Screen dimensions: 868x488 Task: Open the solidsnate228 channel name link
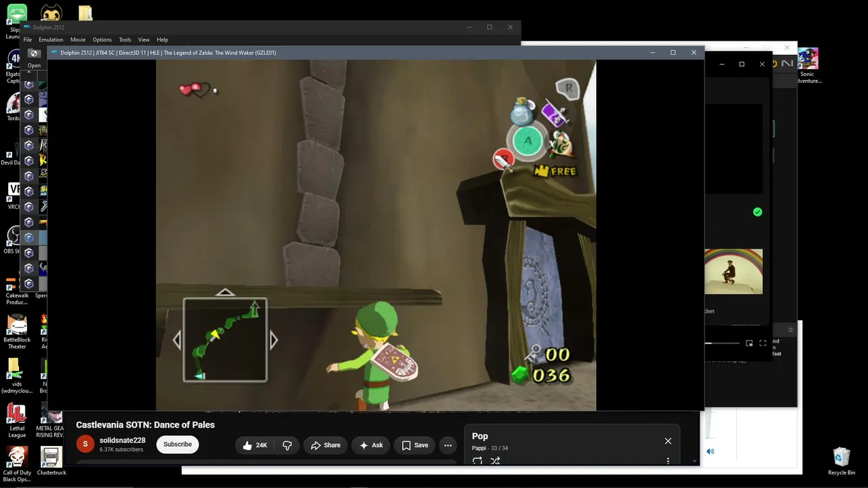tap(123, 441)
